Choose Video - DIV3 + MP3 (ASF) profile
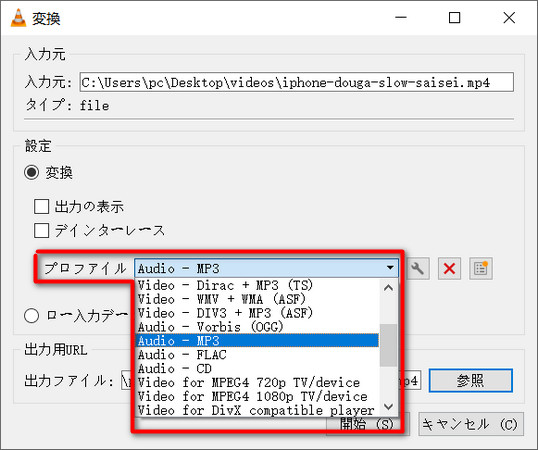Viewport: 538px width, 450px height. pyautogui.click(x=257, y=313)
